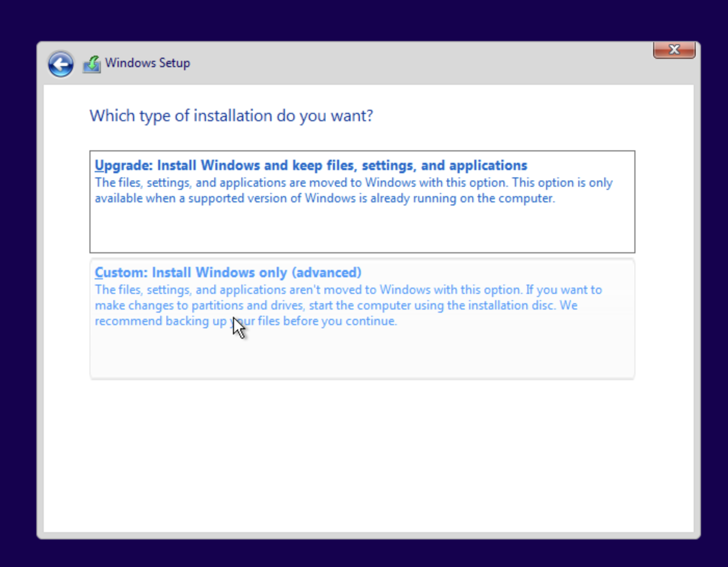This screenshot has height=567, width=728.
Task: Click the Windows Setup title text
Action: (148, 63)
